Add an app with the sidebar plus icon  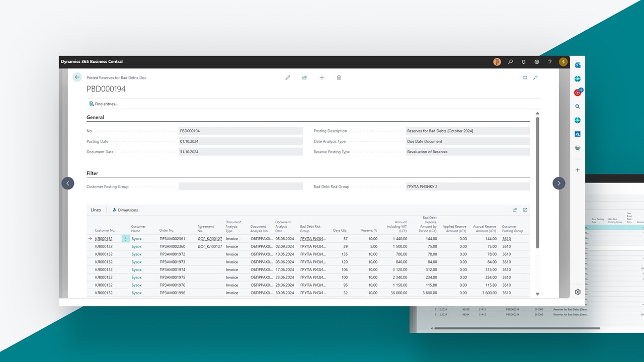[578, 170]
